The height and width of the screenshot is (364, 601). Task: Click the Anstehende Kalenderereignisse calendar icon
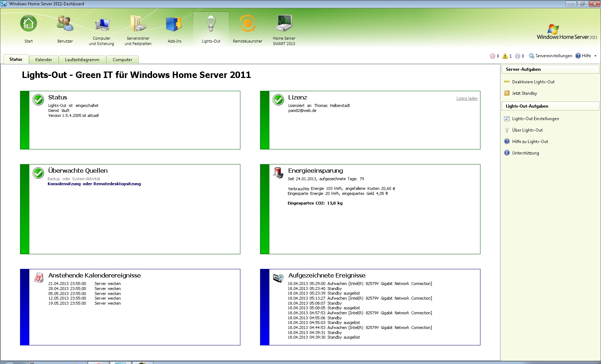[x=38, y=278]
